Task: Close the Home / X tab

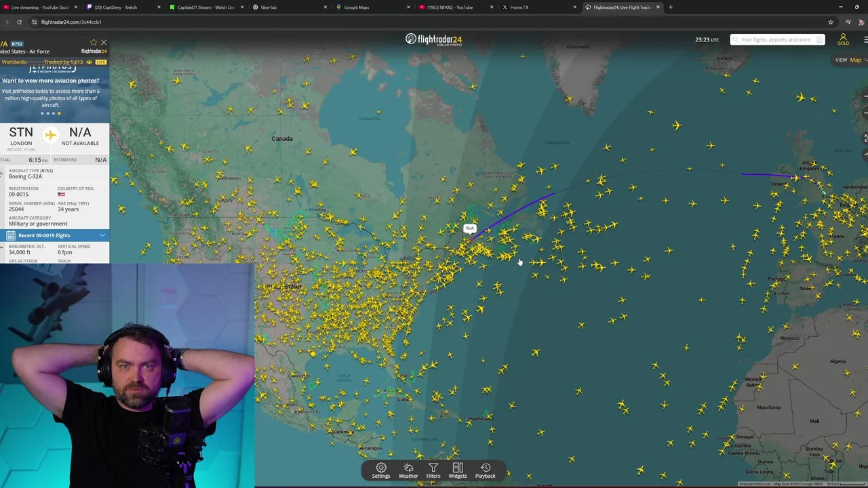Action: [x=575, y=7]
